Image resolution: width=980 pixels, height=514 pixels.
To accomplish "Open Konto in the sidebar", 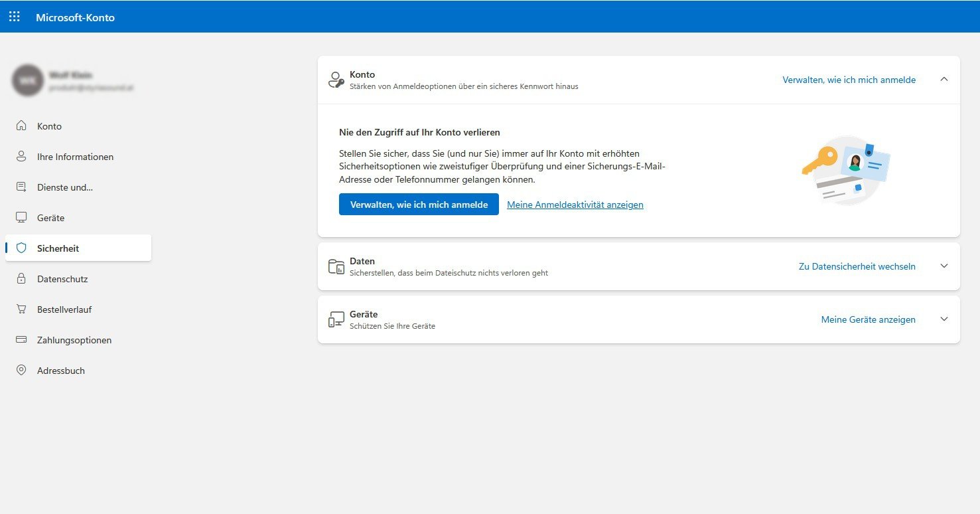I will click(x=78, y=126).
